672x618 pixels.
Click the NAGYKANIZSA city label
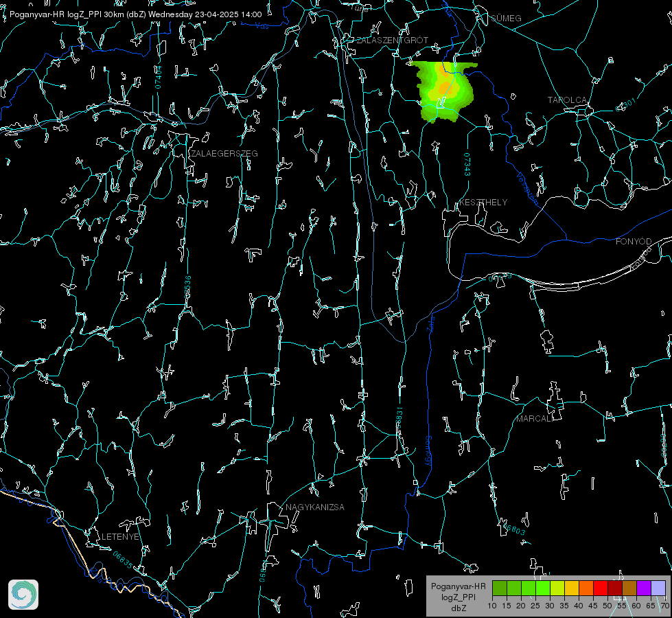(x=315, y=507)
